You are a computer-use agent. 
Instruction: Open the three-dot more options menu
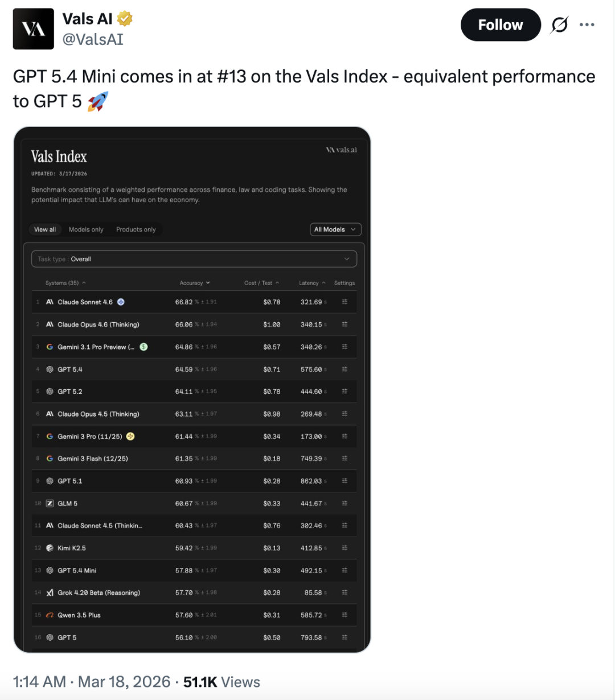[x=587, y=25]
